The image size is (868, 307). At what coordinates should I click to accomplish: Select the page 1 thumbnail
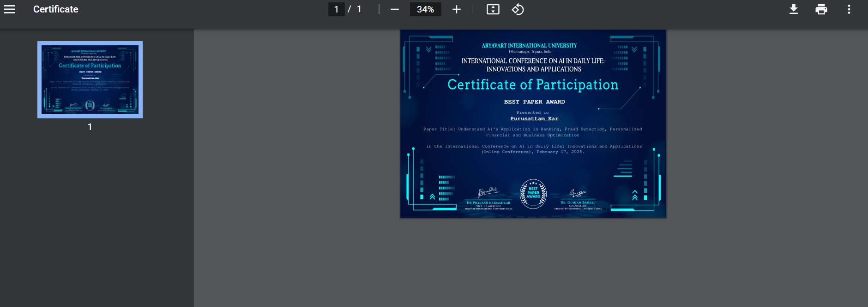coord(90,80)
